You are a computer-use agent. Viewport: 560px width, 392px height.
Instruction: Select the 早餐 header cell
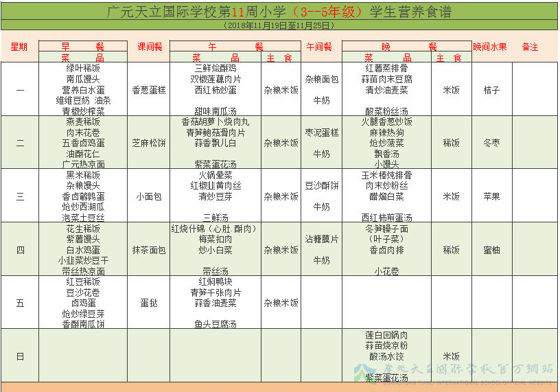click(x=83, y=46)
